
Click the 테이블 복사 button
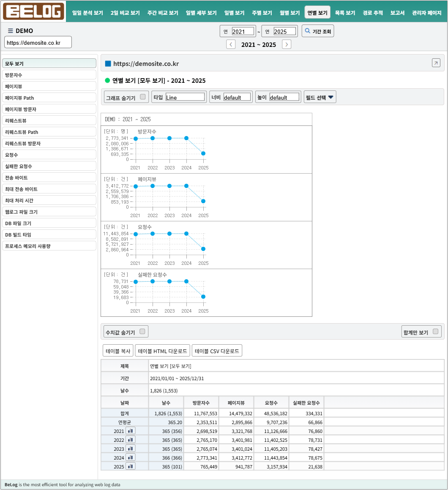tap(118, 351)
